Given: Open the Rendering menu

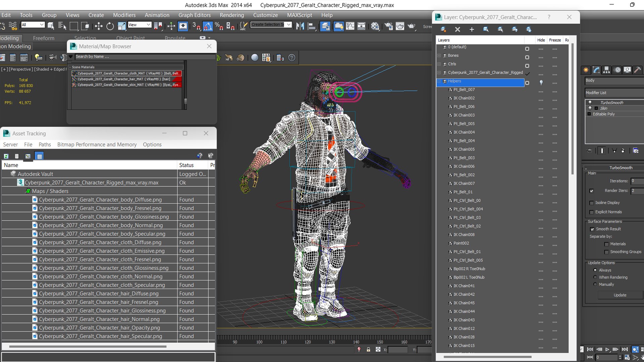Looking at the screenshot, I should point(232,15).
